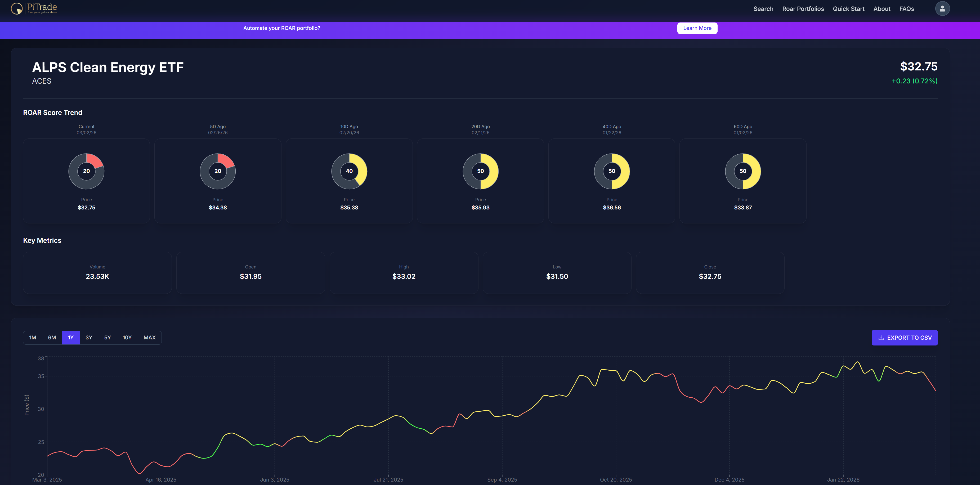Show the MAX chart range
980x485 pixels.
150,338
